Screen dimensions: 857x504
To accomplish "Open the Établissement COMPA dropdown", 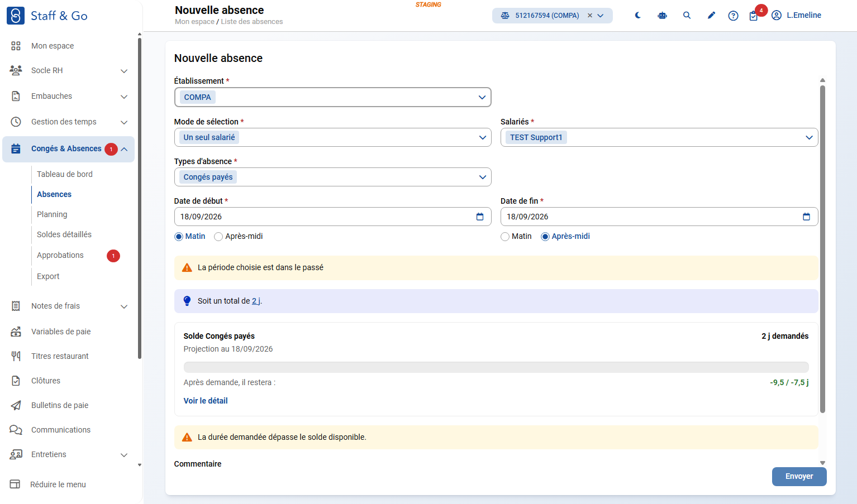I will [333, 97].
